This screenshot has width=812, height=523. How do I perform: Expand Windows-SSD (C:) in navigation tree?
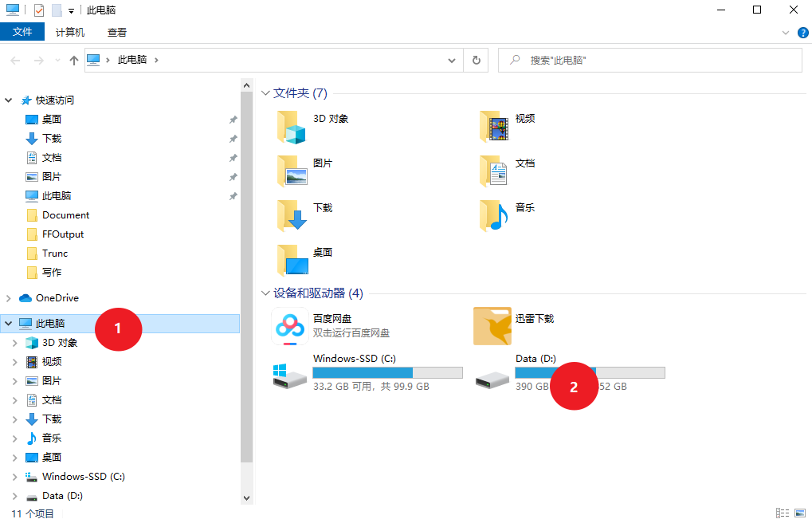pos(15,476)
